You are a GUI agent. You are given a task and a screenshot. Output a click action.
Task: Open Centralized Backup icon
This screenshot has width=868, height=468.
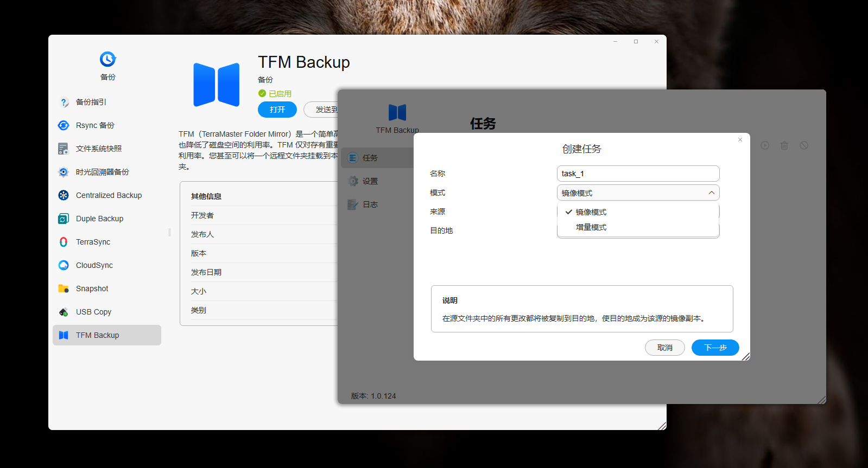64,195
